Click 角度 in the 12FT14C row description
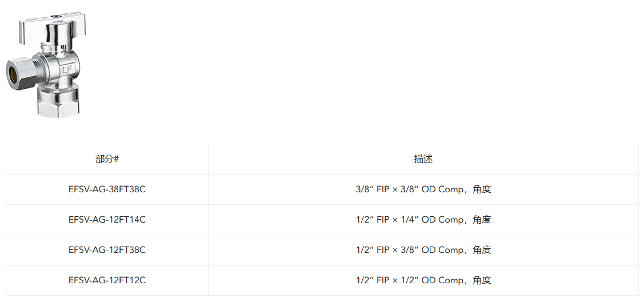 (482, 220)
